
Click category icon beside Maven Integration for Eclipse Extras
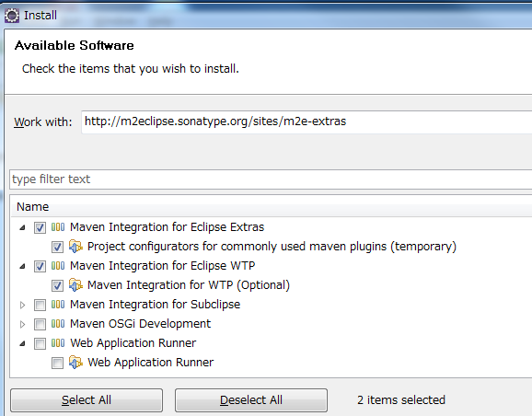point(58,227)
